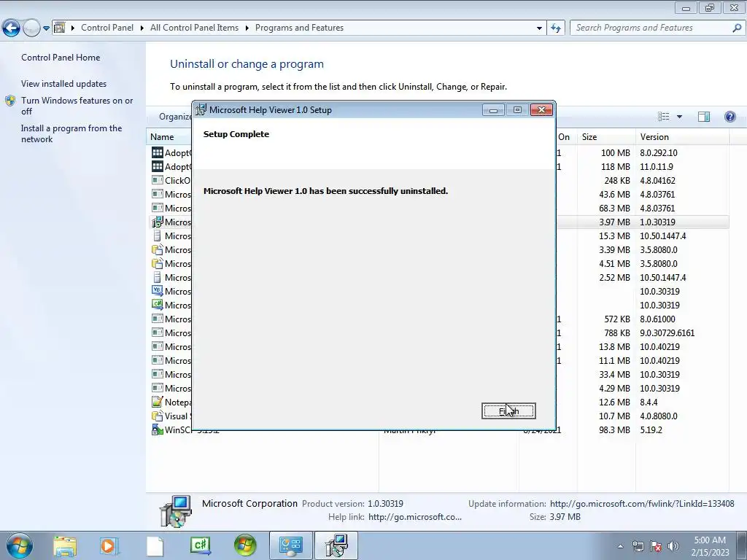The height and width of the screenshot is (560, 747).
Task: Click the 98.3 MB size cell
Action: pyautogui.click(x=614, y=430)
